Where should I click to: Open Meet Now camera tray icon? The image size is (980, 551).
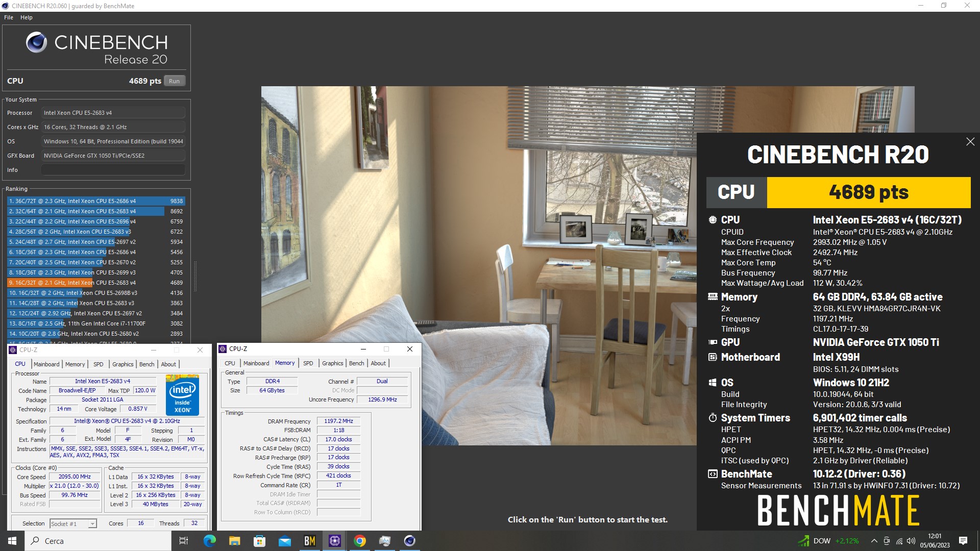tap(887, 541)
